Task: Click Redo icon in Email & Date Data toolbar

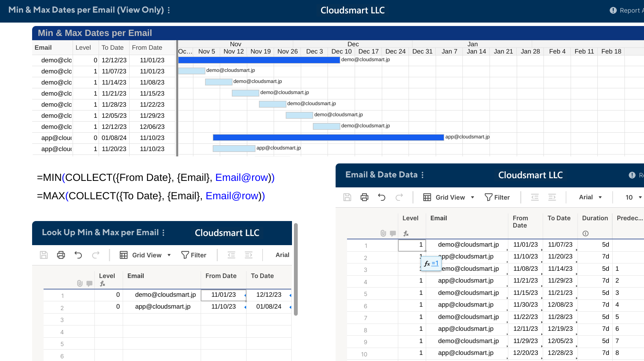Action: [399, 197]
